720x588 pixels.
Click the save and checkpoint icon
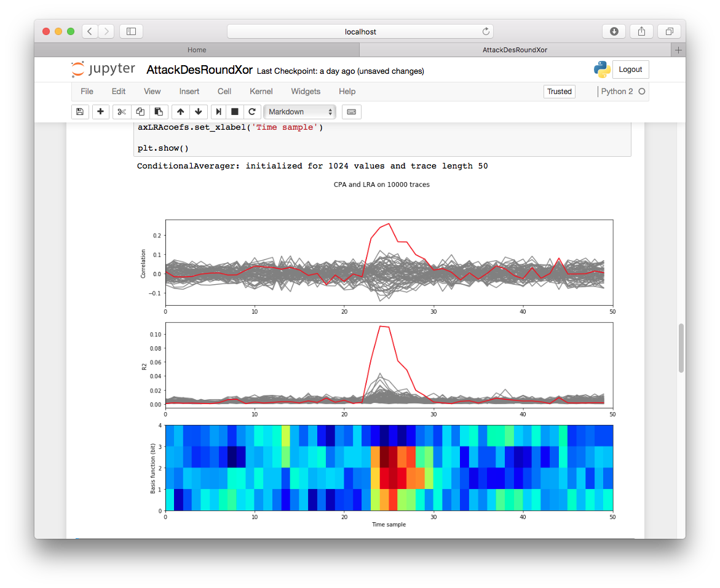coord(79,112)
